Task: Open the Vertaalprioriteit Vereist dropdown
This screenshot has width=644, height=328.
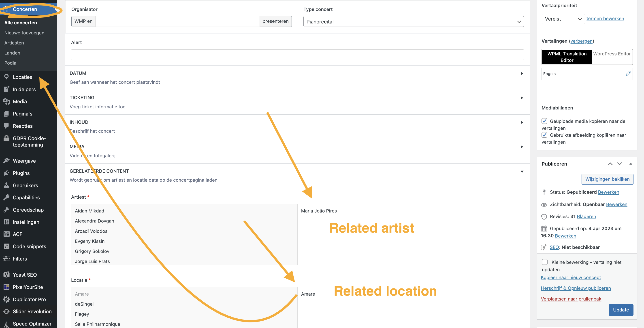Action: pos(563,19)
